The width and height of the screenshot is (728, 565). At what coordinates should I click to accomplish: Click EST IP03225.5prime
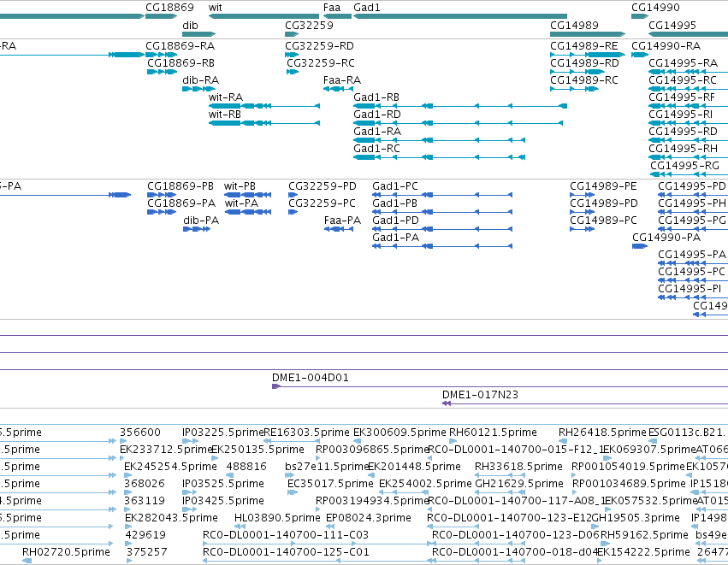click(190, 441)
